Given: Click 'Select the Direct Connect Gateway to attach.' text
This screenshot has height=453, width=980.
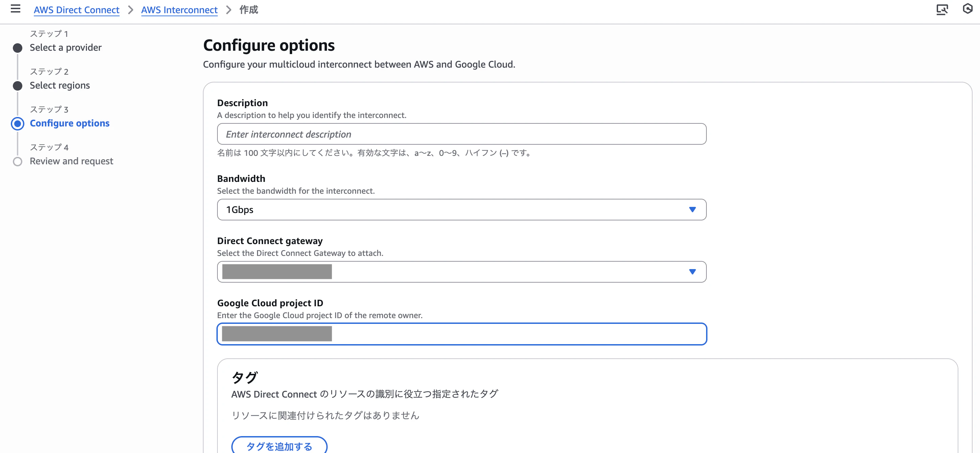Looking at the screenshot, I should tap(300, 253).
